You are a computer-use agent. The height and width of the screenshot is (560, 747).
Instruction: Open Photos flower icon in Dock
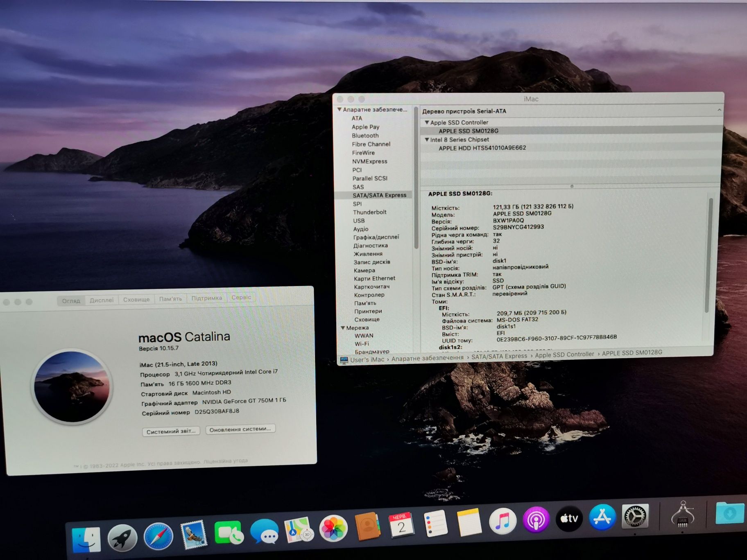coord(333,528)
